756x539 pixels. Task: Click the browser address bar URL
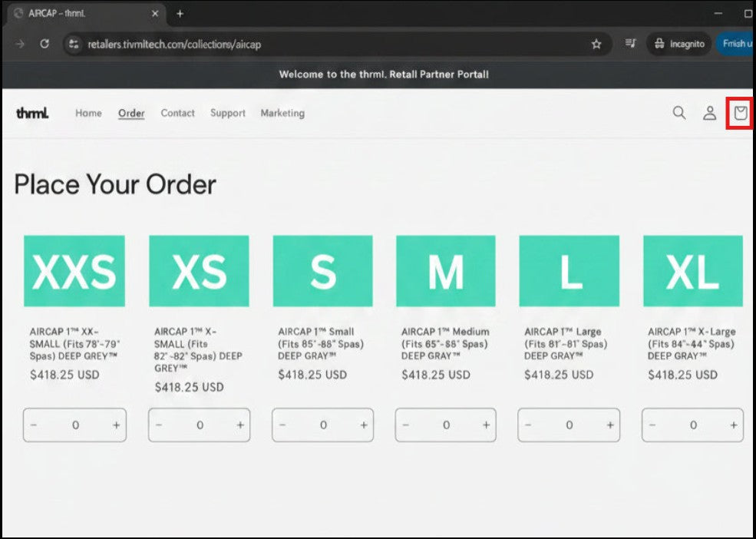point(174,45)
